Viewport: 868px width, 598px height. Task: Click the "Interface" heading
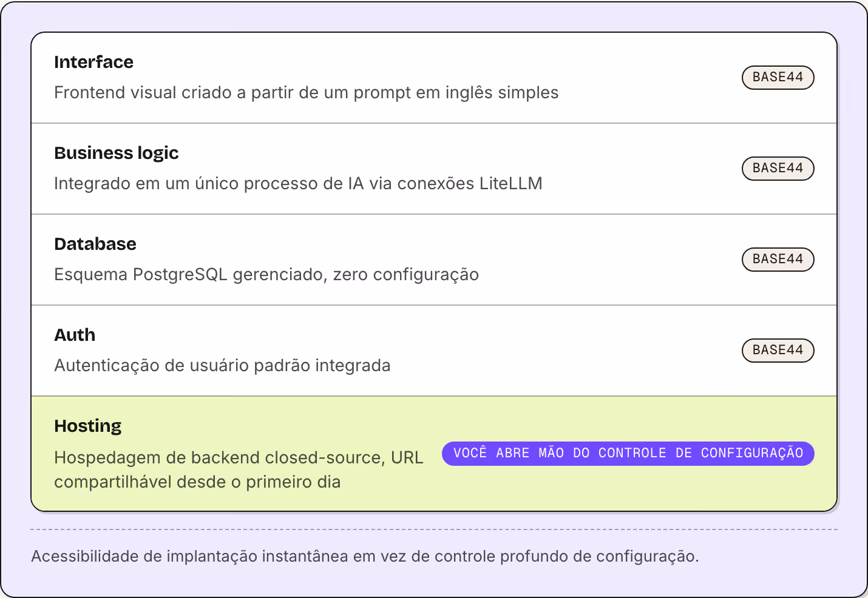click(93, 62)
